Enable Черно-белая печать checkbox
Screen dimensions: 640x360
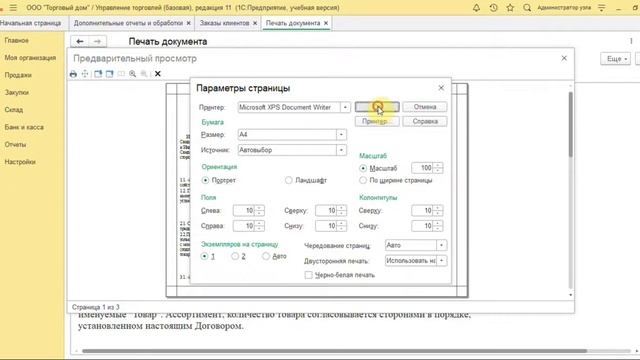pos(309,275)
